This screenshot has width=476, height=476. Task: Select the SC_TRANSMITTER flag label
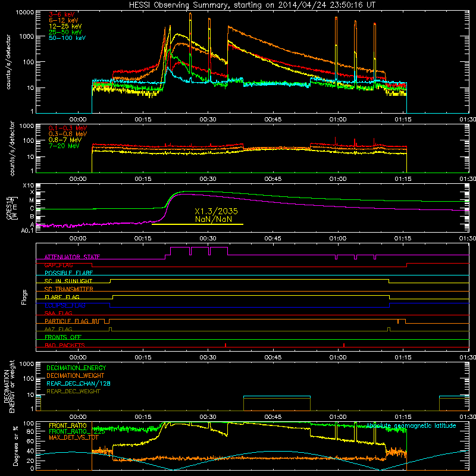69,289
